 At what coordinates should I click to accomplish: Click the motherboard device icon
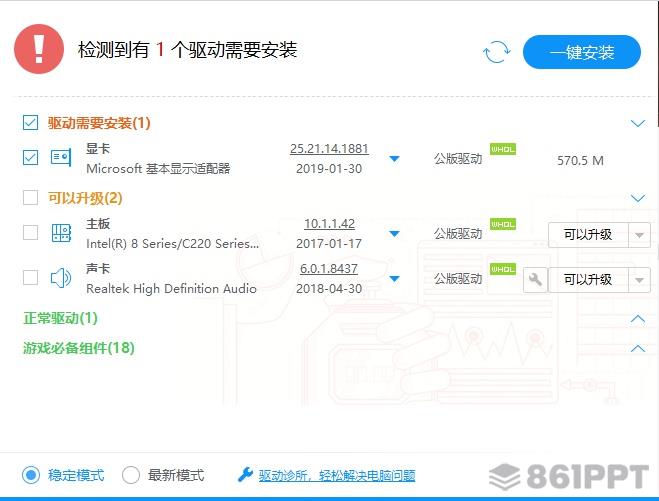[61, 232]
